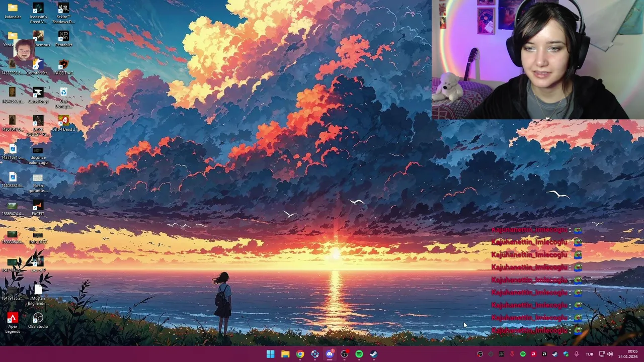Launch OBS Studio from the desktop
Viewport: 644px width, 362px height.
point(38,320)
